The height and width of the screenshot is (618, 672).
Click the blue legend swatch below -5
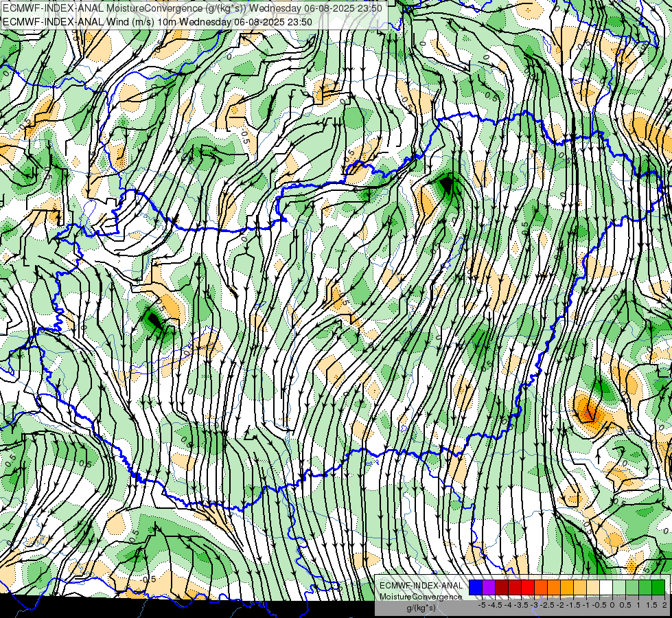point(476,587)
